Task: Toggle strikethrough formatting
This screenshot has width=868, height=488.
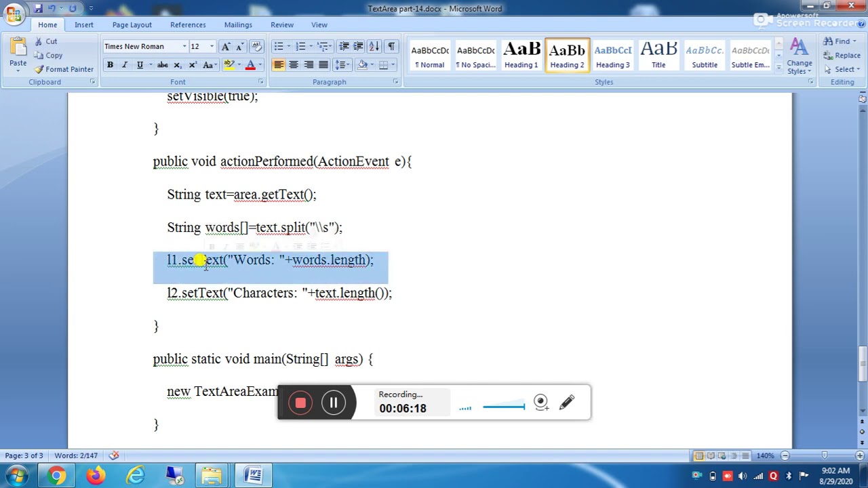Action: 162,65
